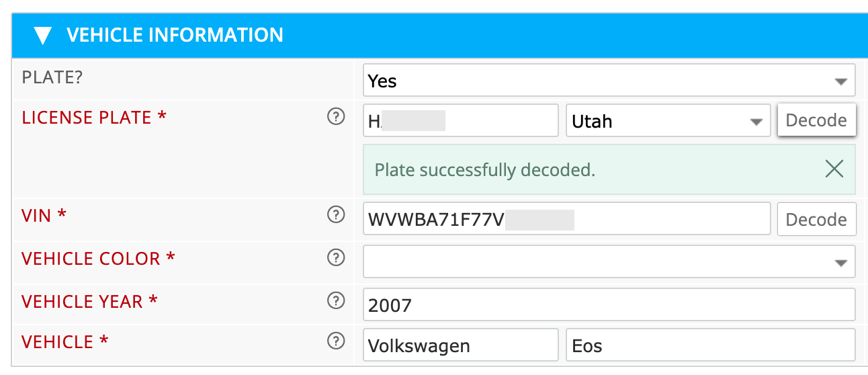
Task: Click the license plate number input
Action: [460, 121]
